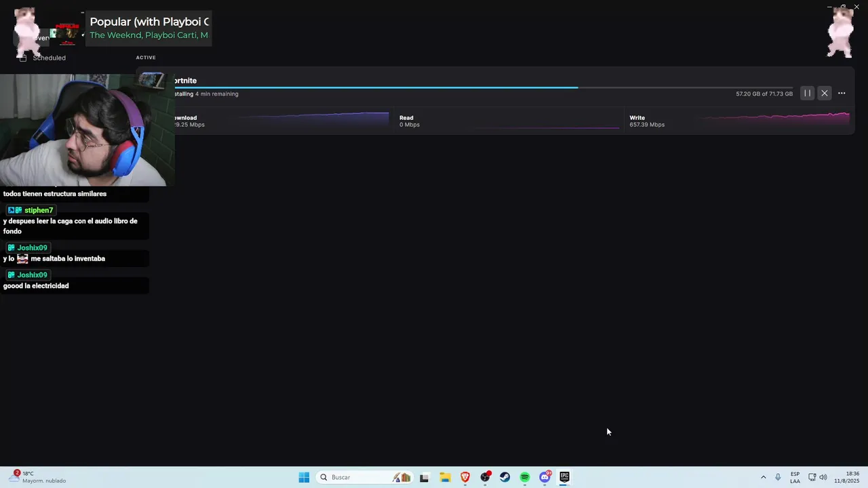Click the Scheduled calendar icon
Viewport: 868px width, 488px height.
[23, 58]
